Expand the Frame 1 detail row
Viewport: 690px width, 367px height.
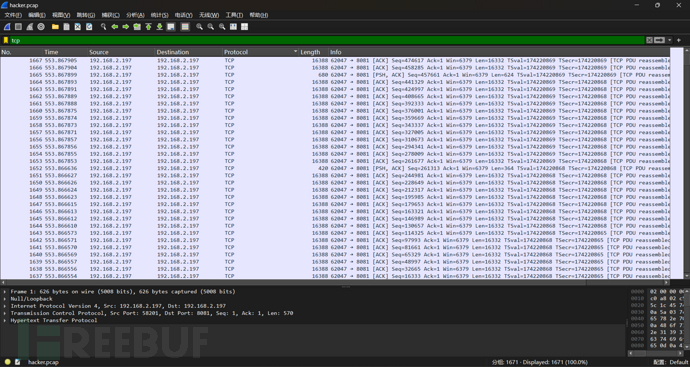click(x=5, y=291)
